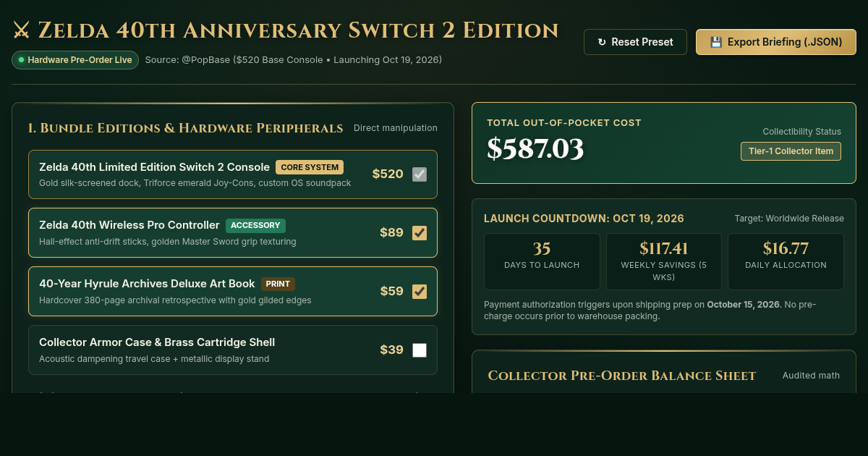
Task: Click the reset arrow icon in Reset Preset
Action: pos(602,42)
